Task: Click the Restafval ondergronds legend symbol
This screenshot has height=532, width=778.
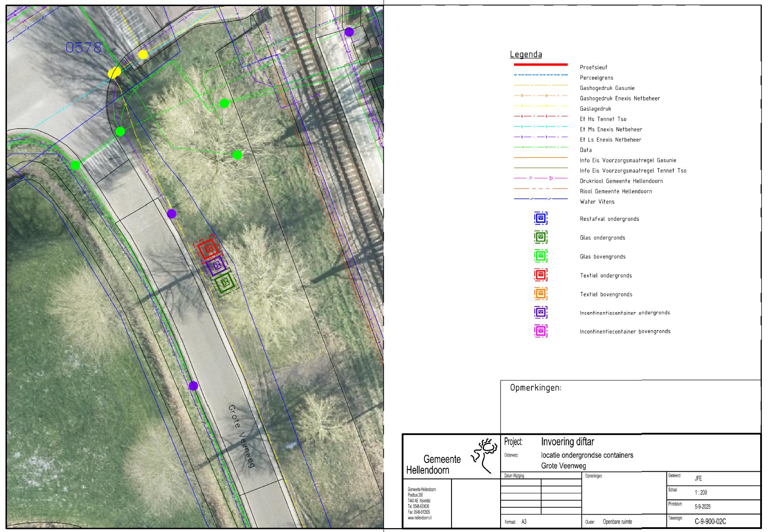Action: click(541, 218)
